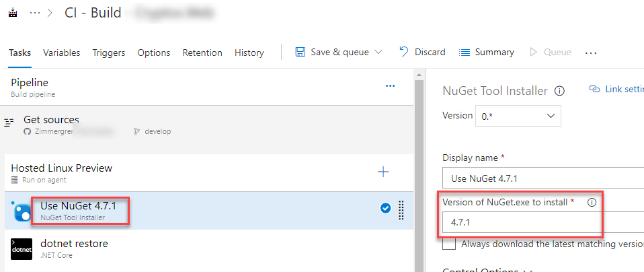Click the Pipeline more options ellipsis
Screen dimensions: 644x272
click(x=390, y=86)
